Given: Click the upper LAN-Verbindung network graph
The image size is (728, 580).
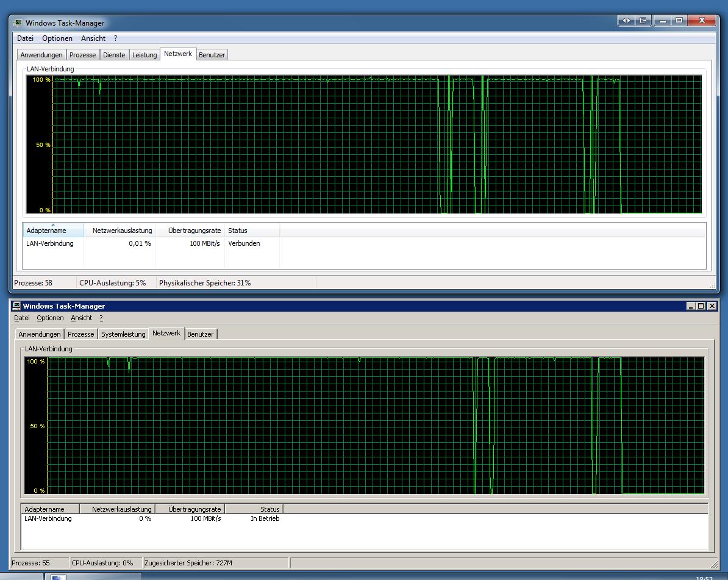Looking at the screenshot, I should pos(363,144).
